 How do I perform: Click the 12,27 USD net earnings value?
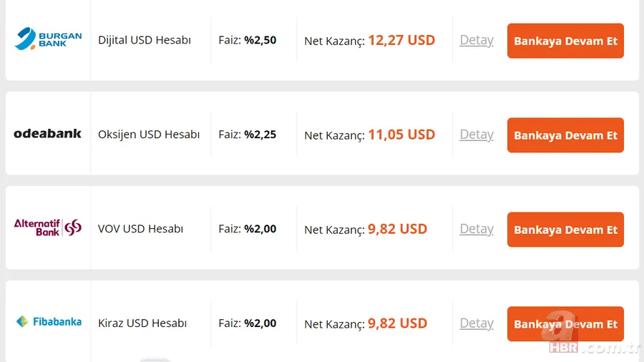(x=401, y=40)
